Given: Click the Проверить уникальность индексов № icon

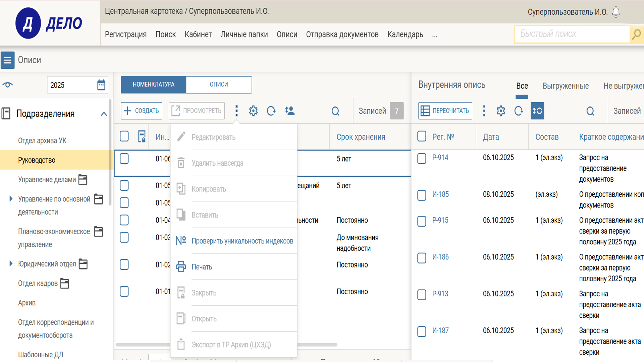Looking at the screenshot, I should point(181,241).
